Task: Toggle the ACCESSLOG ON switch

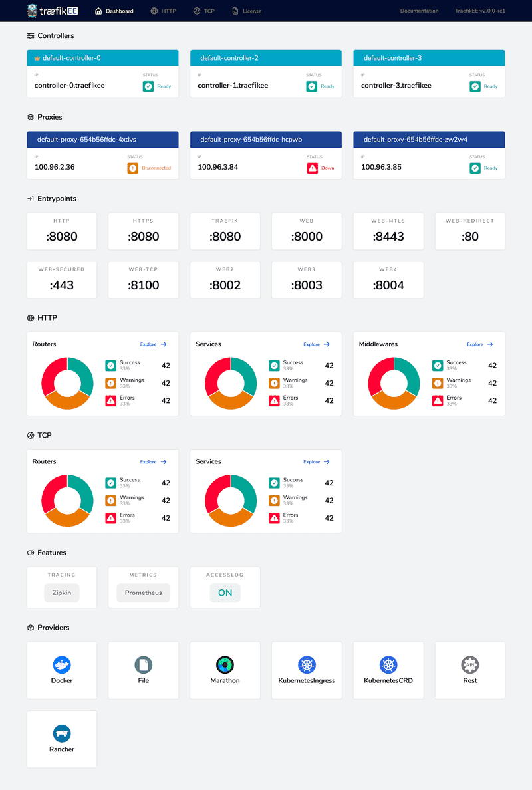Action: tap(225, 592)
